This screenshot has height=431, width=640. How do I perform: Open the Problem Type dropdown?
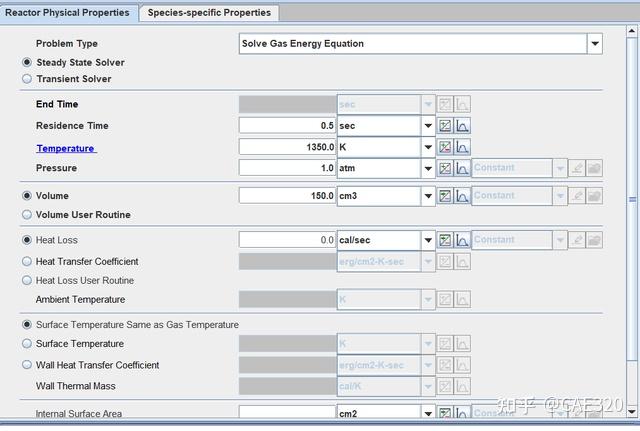(x=595, y=44)
